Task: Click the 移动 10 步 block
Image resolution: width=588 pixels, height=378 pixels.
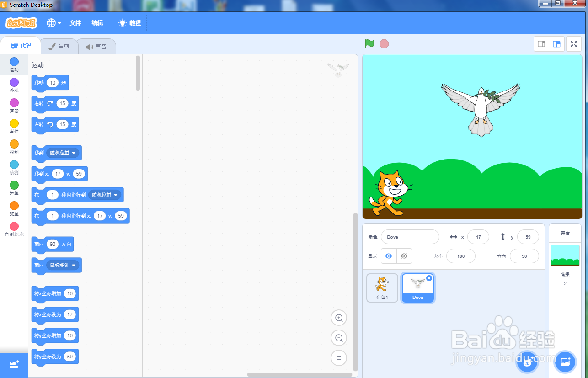Action: pyautogui.click(x=50, y=83)
